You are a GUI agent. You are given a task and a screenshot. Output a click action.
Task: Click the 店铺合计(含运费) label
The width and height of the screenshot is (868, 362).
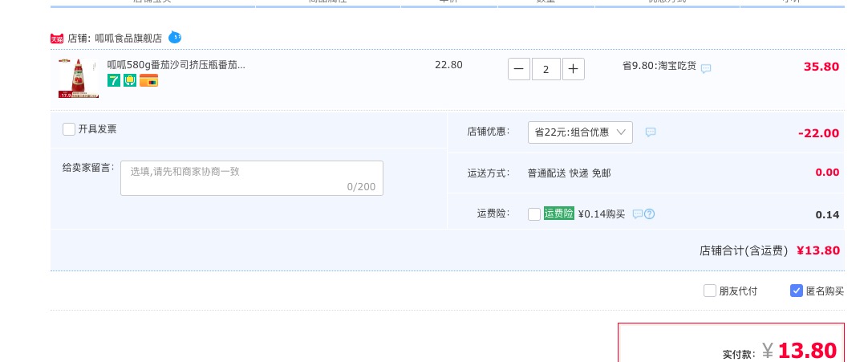click(x=744, y=250)
